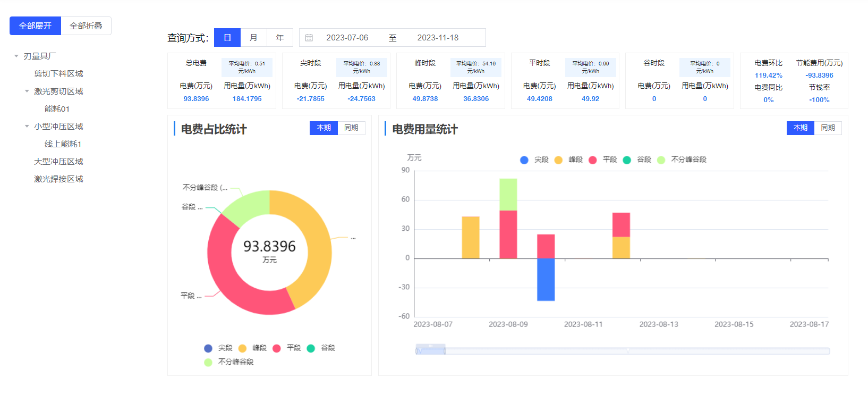
Task: Click the 全部展开 button
Action: (x=35, y=26)
